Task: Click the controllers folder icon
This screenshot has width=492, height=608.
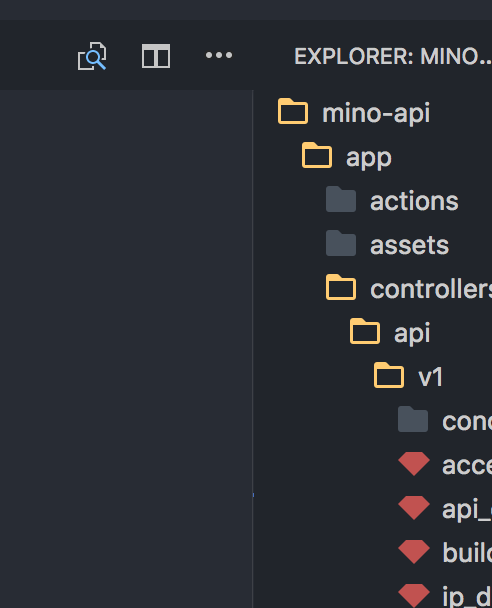Action: (x=341, y=287)
